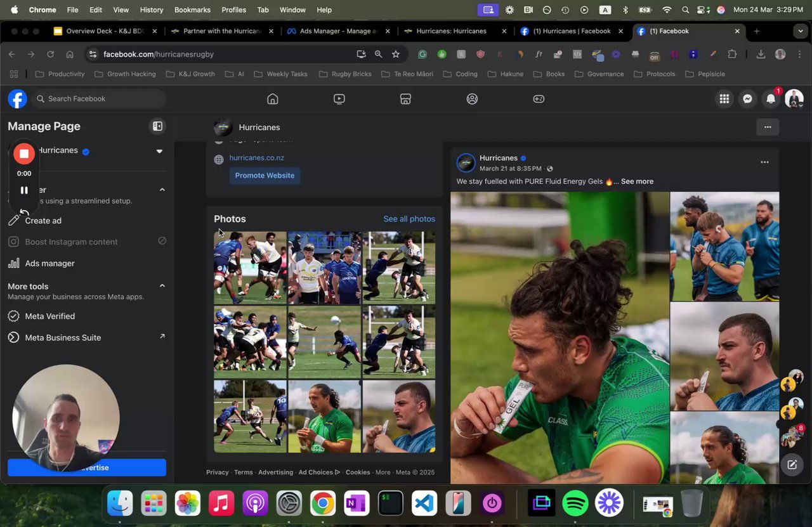Collapse the More tools section
The width and height of the screenshot is (812, 527).
(162, 286)
